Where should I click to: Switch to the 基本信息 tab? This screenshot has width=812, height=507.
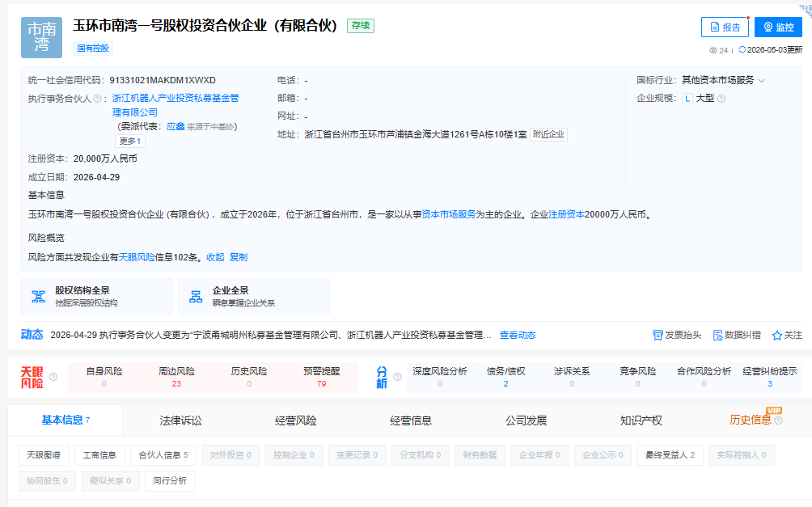pyautogui.click(x=66, y=420)
